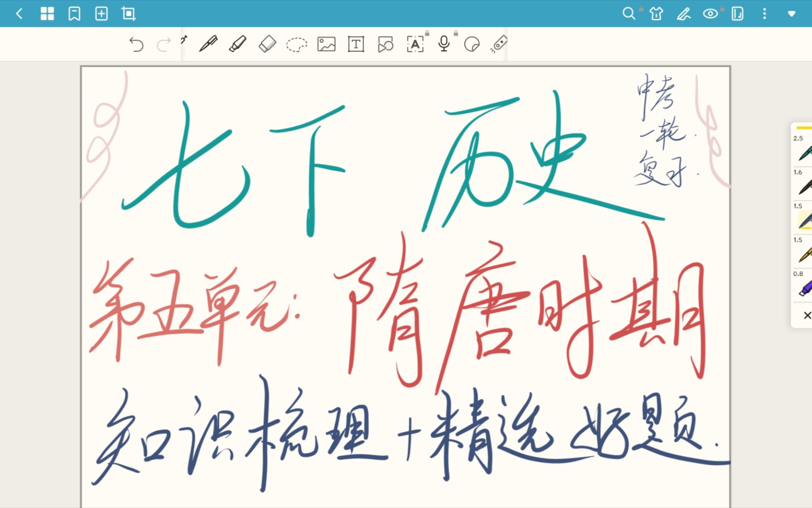Select the eraser tool
Viewport: 812px width, 508px height.
click(x=267, y=44)
